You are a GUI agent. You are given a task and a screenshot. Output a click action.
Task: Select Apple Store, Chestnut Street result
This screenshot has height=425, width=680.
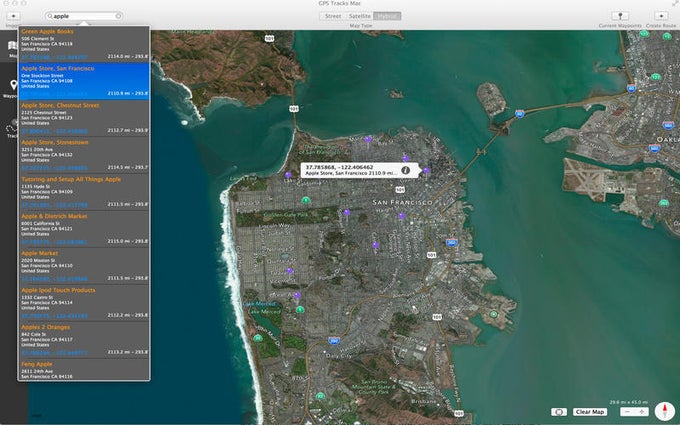(84, 118)
